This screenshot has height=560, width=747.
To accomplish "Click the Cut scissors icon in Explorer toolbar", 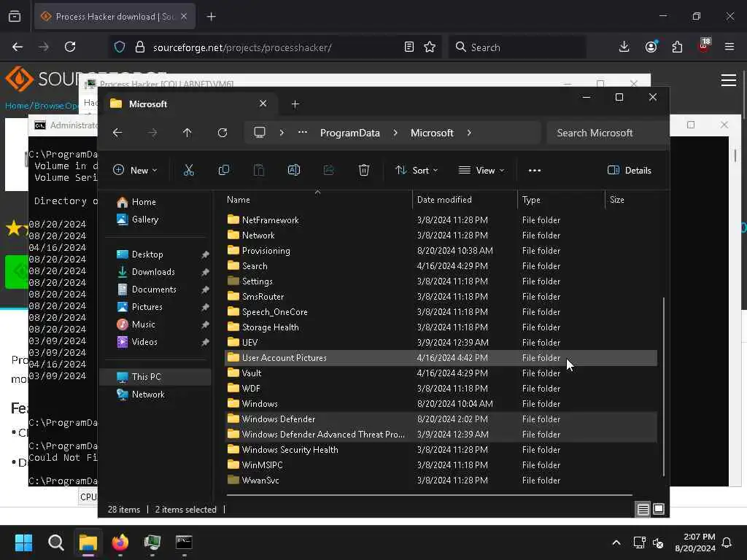I will (189, 170).
